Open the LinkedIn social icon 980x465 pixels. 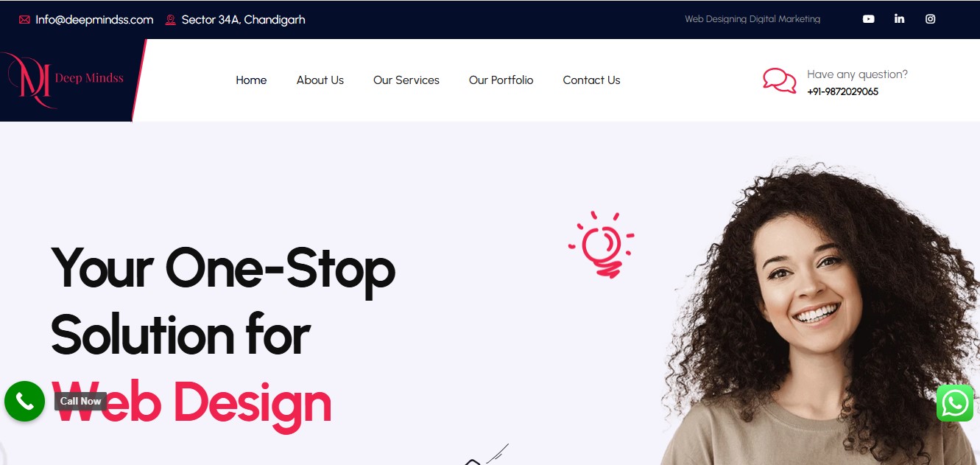click(x=899, y=19)
